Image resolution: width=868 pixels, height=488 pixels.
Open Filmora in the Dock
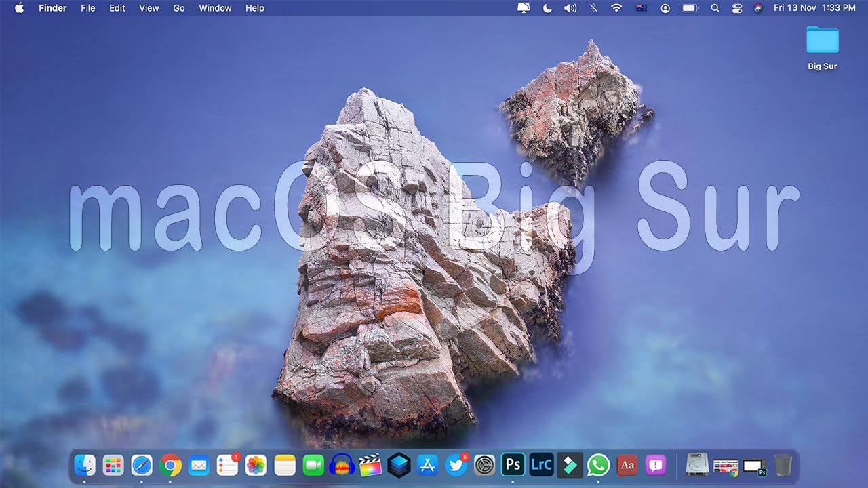570,465
